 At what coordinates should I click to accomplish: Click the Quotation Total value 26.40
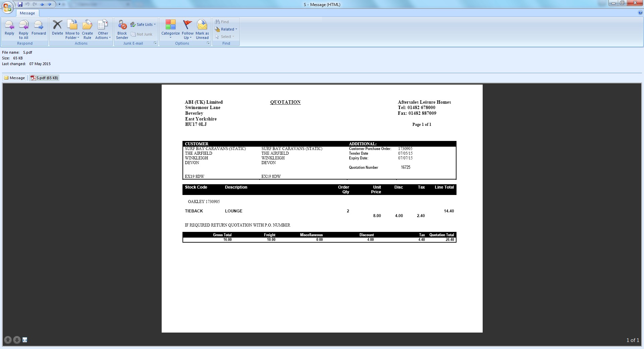[450, 240]
